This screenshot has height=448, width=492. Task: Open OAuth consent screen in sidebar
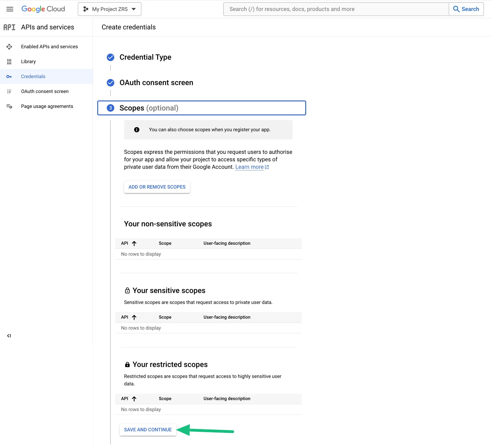(x=45, y=92)
